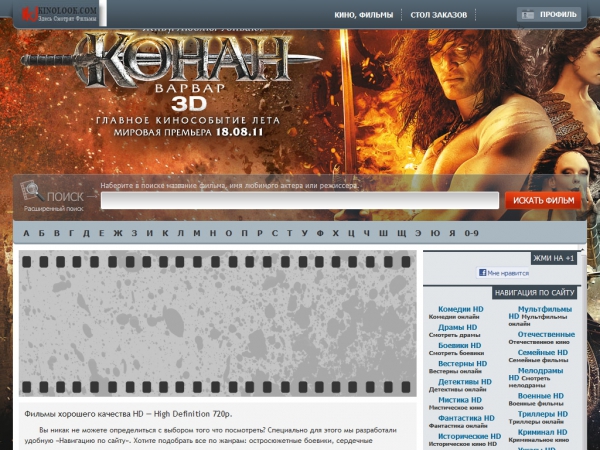Viewport: 600px width, 450px height.
Task: Click the film strip slideshow placeholder
Action: click(217, 323)
